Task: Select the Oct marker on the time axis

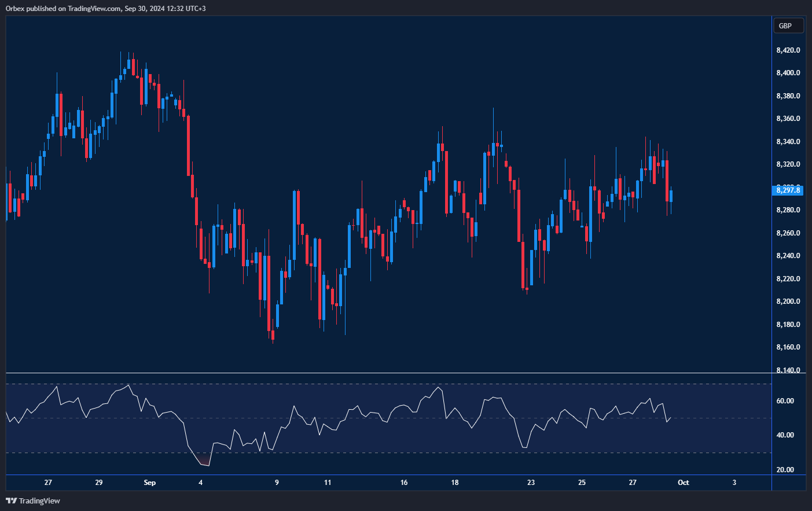Action: [684, 483]
